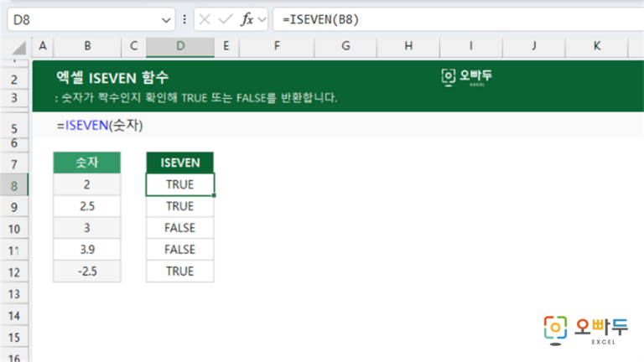Select cell D9 TRUE result for 2.5
Viewport: 644px width, 362px height.
[x=180, y=206]
